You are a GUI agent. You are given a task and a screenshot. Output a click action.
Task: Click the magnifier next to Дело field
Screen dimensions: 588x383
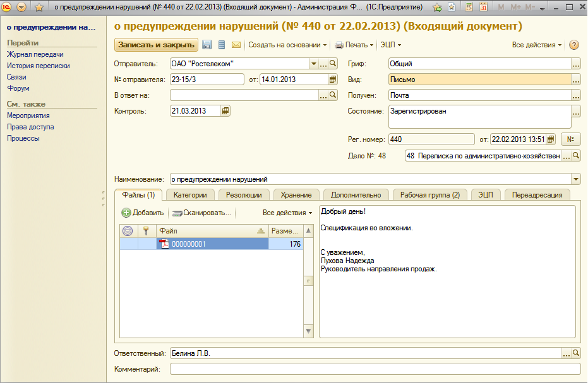576,155
